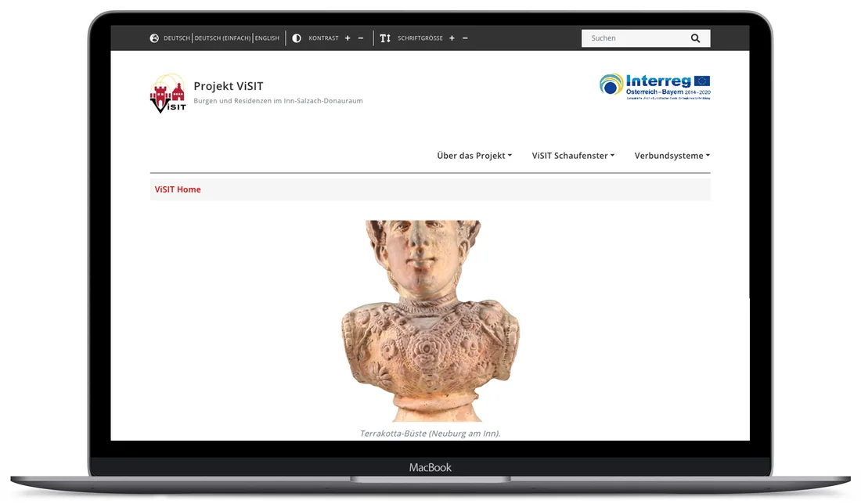Click the Kontrast label

tap(323, 38)
